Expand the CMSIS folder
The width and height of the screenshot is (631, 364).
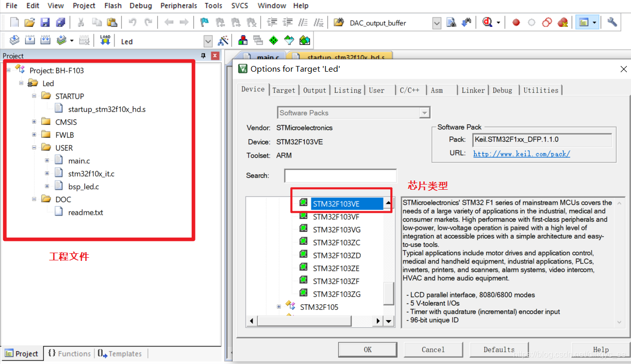pyautogui.click(x=34, y=122)
